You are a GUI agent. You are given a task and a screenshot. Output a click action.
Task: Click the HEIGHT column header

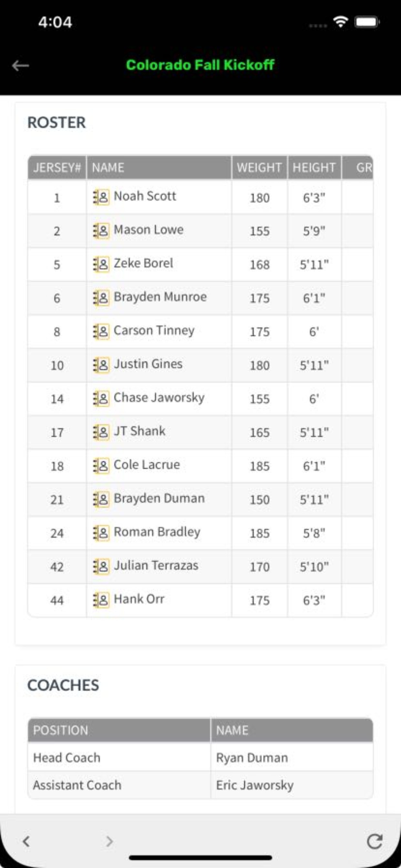point(314,168)
